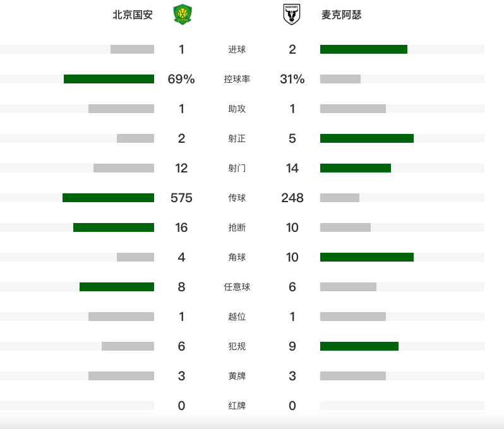Click Beijing Guoan's green 抢断 bar

tap(114, 227)
